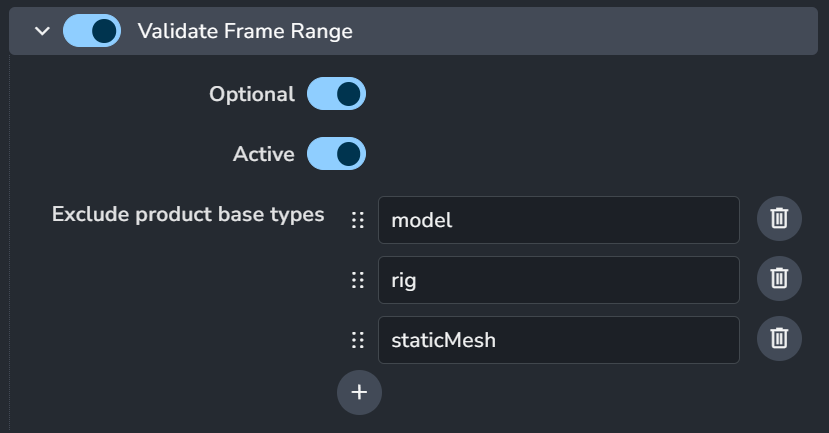Click the reorder handle next to 'rig'
Screen dimensions: 829x433
[x=358, y=280]
